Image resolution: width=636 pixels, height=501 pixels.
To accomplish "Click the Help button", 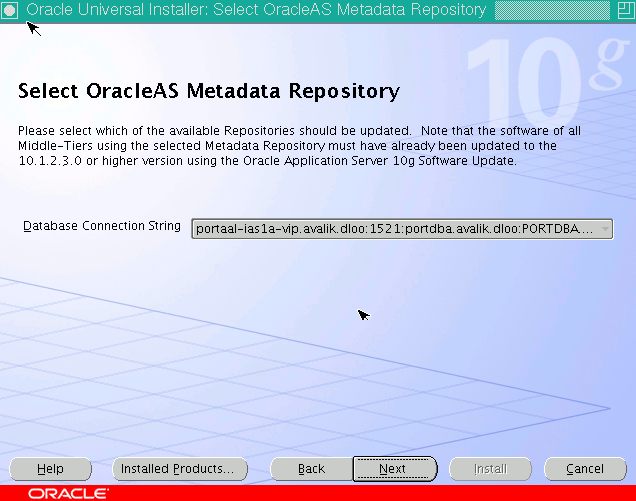I will coord(50,469).
